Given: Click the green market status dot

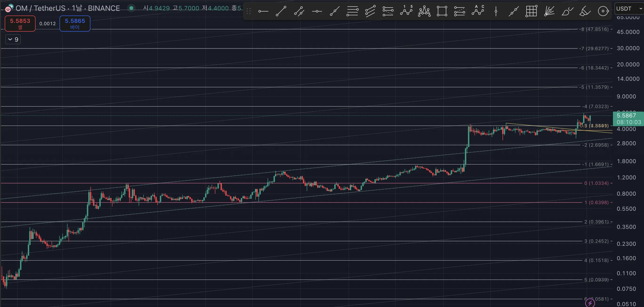Looking at the screenshot, I should 131,8.
